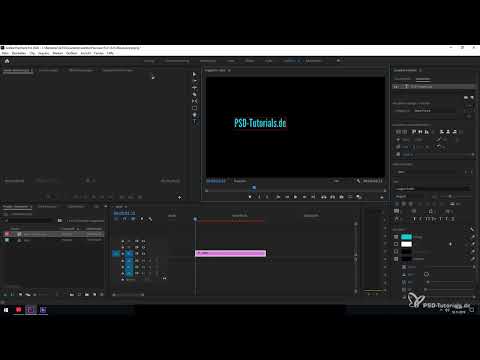Add a marker in the timeline header

point(142,219)
